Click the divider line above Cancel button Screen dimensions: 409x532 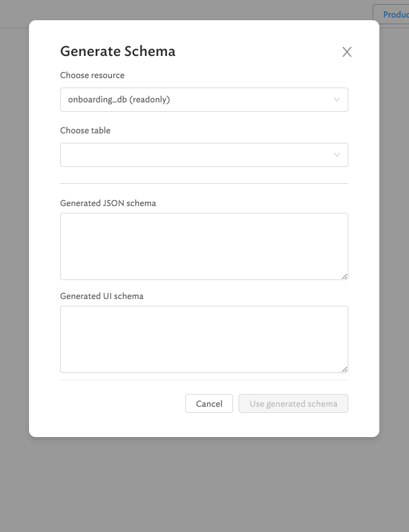tap(203, 380)
